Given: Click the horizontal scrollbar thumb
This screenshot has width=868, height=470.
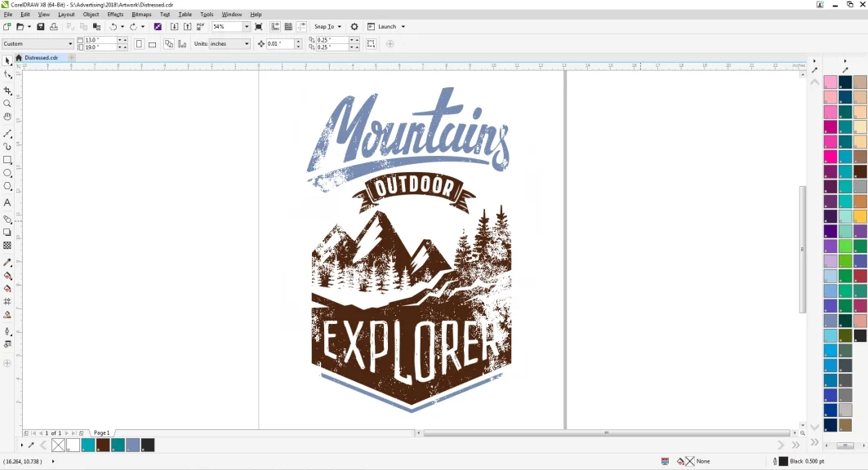Looking at the screenshot, I should point(606,433).
